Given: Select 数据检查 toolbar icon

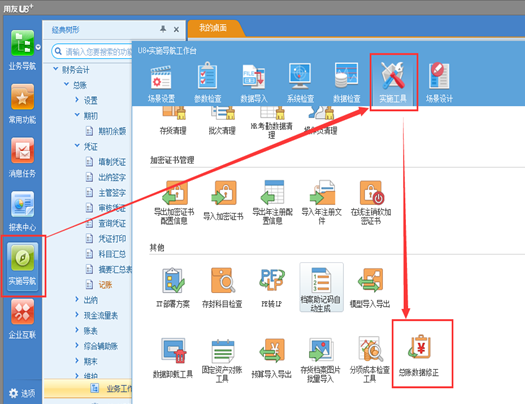Looking at the screenshot, I should pos(347,84).
